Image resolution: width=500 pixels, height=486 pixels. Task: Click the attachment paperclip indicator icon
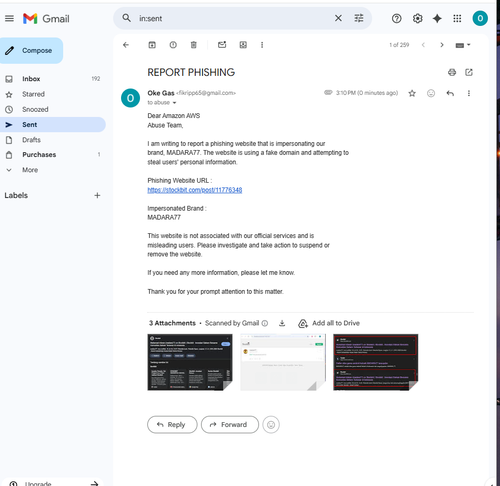click(x=328, y=92)
